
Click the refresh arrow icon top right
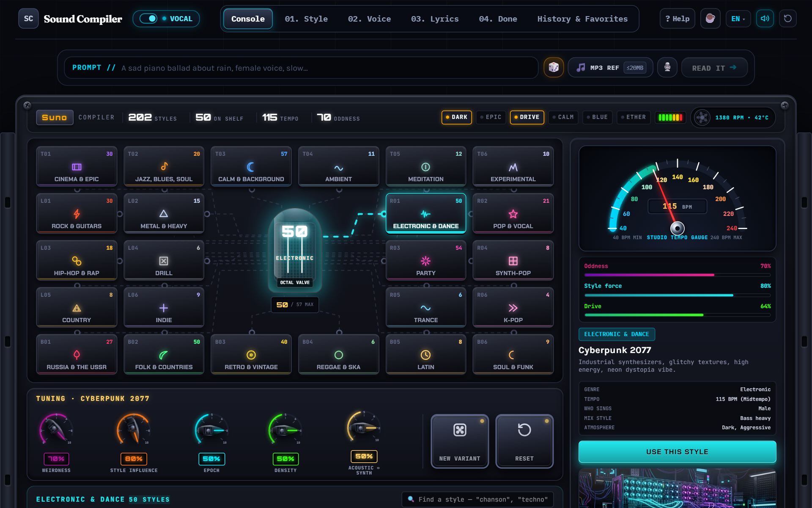(x=787, y=19)
